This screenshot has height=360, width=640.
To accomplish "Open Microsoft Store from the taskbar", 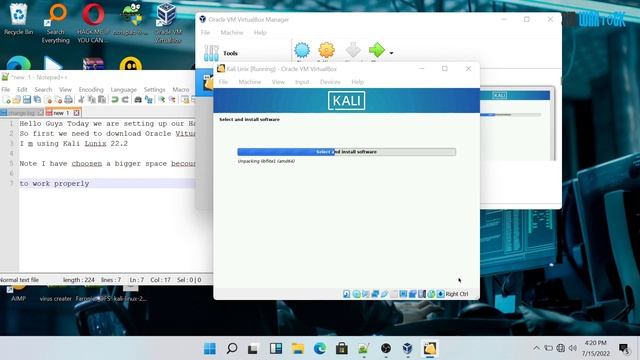I will 342,349.
